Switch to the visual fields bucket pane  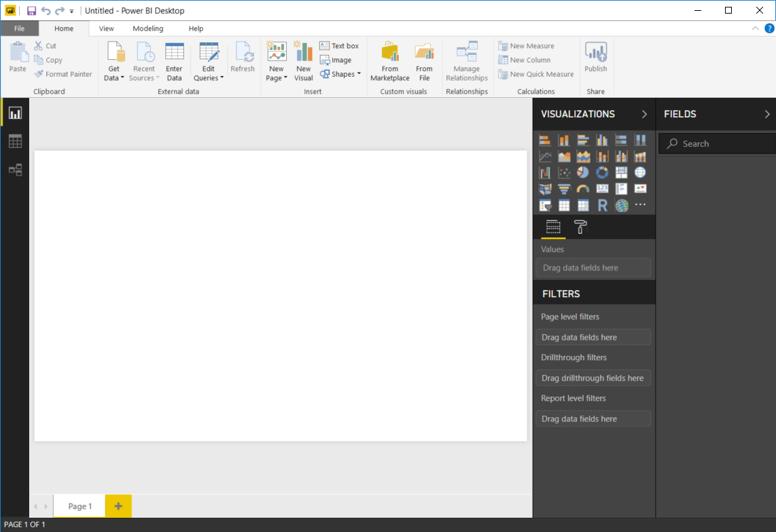click(552, 227)
